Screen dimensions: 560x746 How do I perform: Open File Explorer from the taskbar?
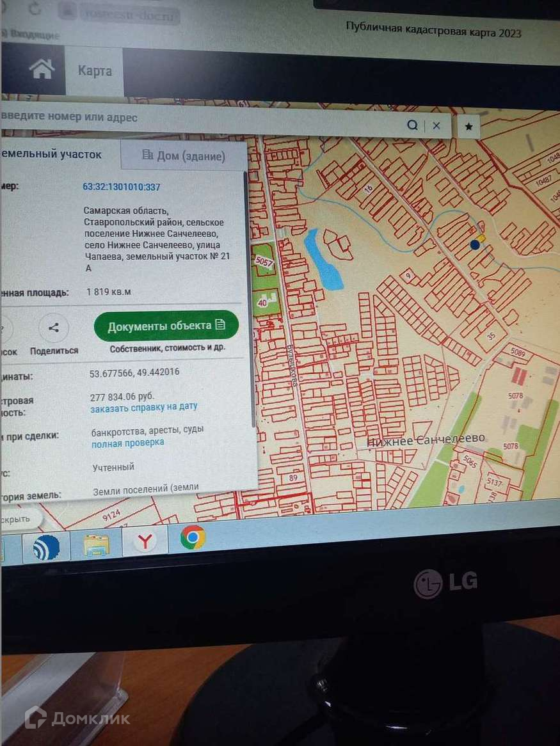[x=97, y=544]
